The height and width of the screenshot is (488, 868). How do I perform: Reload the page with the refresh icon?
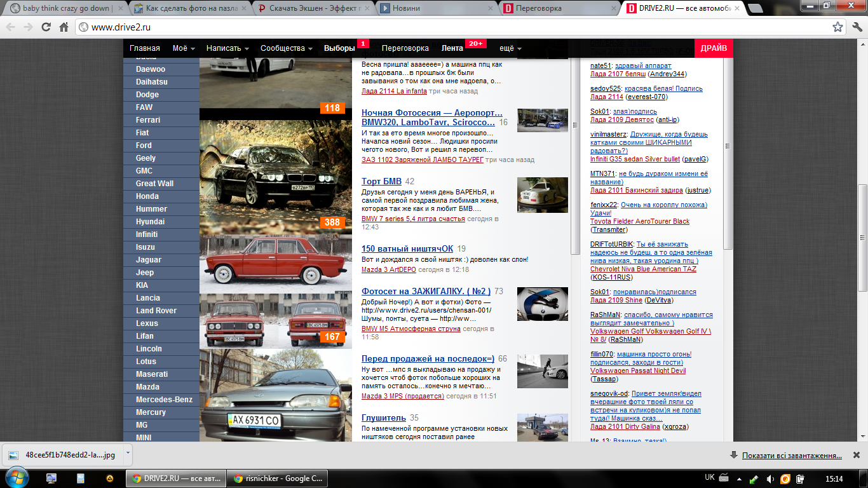point(46,27)
